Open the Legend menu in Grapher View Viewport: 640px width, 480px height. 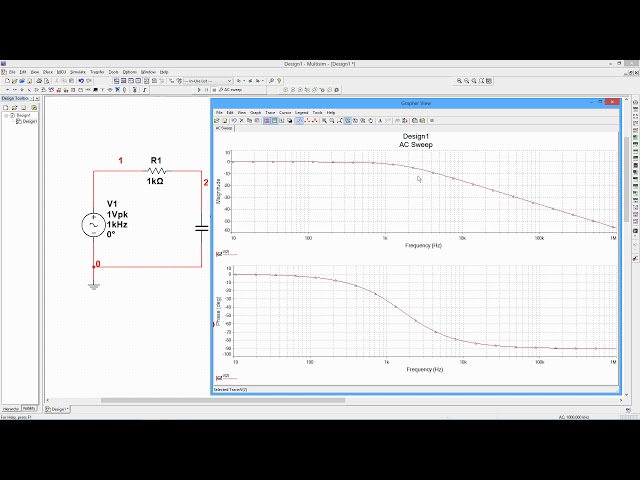pos(302,113)
